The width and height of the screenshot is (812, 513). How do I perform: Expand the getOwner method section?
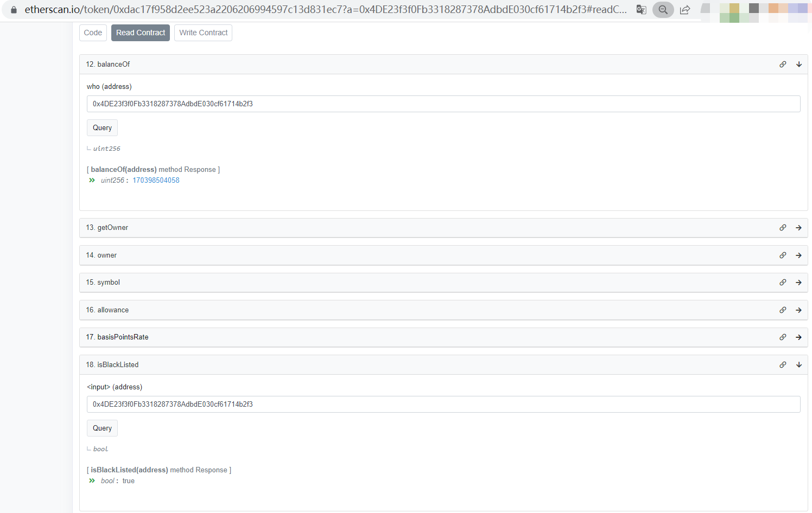[x=799, y=228]
